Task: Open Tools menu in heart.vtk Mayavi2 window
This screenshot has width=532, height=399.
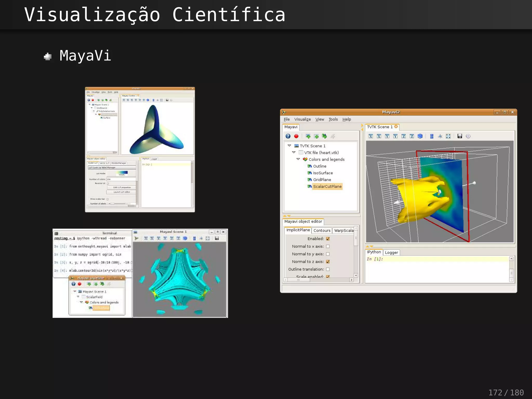Action: [333, 119]
